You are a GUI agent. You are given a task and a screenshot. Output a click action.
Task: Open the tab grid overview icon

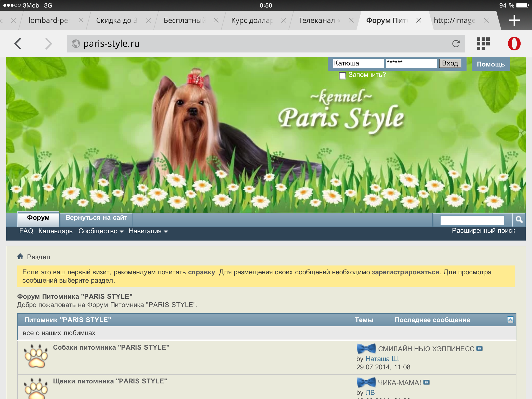click(x=483, y=44)
